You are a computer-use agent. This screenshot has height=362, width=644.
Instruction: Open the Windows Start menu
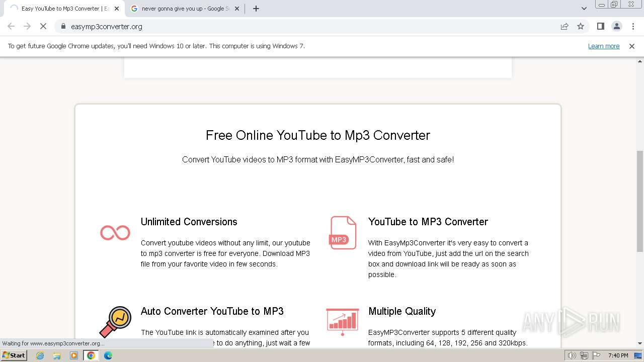14,355
